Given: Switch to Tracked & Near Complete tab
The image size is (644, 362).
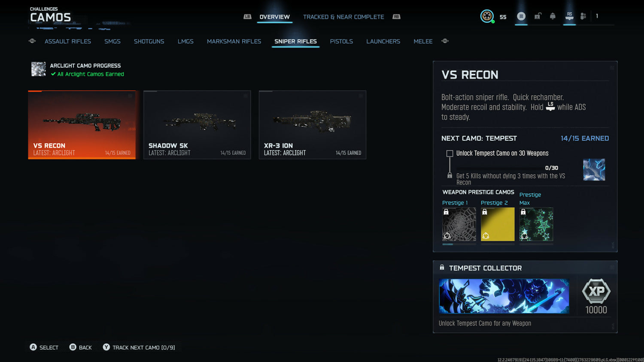Looking at the screenshot, I should tap(343, 17).
